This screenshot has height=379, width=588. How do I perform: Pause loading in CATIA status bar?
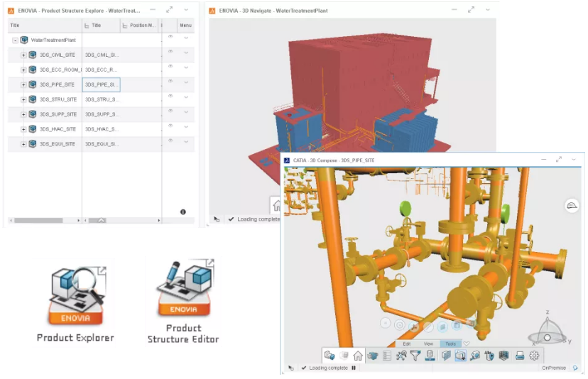(354, 368)
